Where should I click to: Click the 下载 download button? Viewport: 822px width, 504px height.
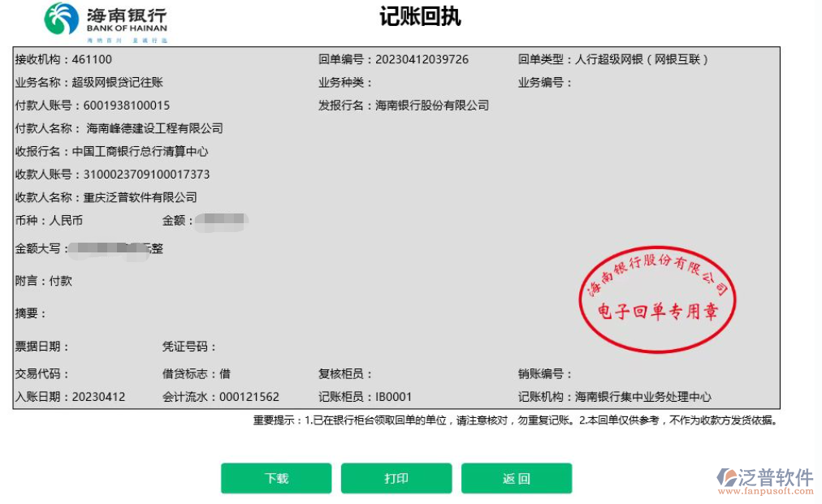click(x=275, y=478)
